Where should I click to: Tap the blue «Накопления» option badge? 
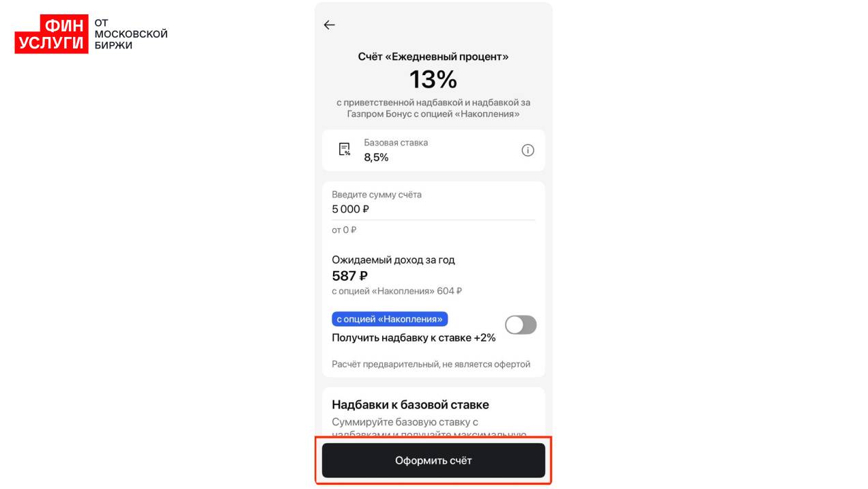pos(390,319)
